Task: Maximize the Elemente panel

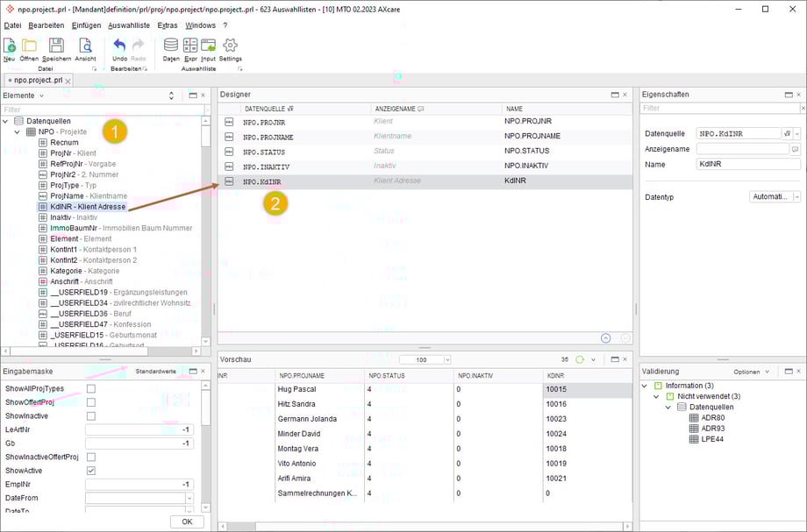Action: (193, 95)
